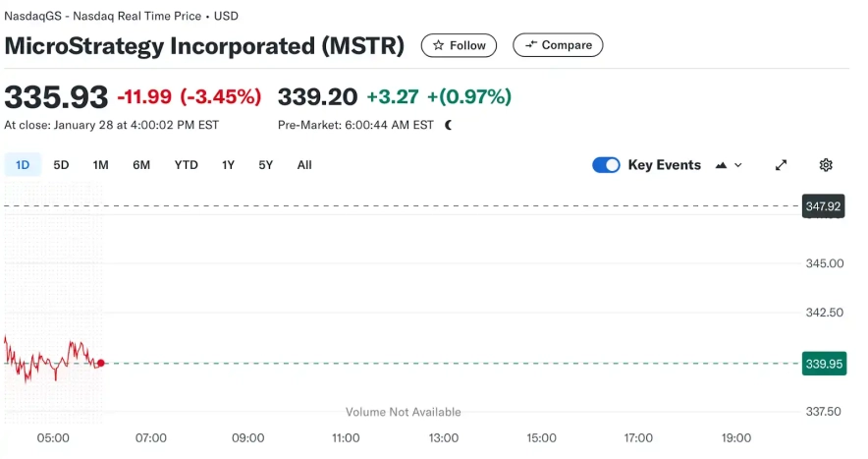The width and height of the screenshot is (868, 459).
Task: Expand chart to full screen
Action: [x=782, y=165]
